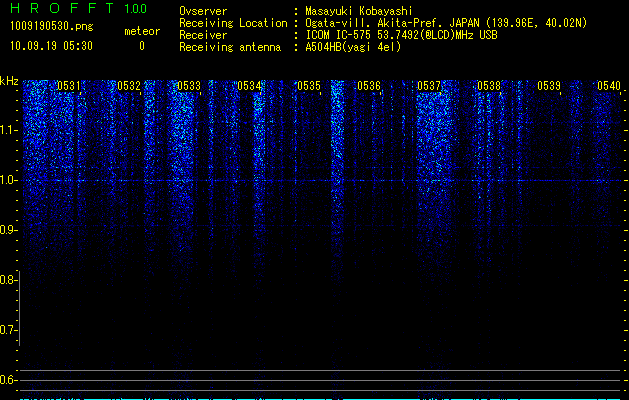Click the 0539 time marker
The image size is (629, 400).
click(x=549, y=86)
